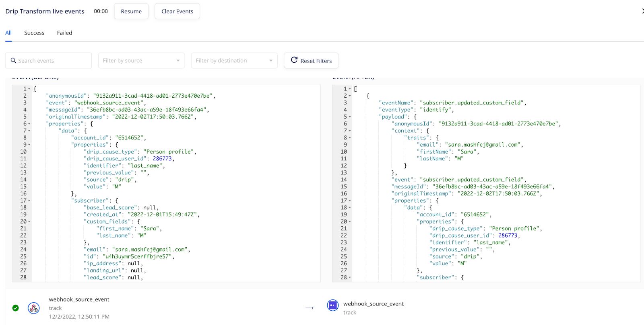
Task: Click the "lastName": "M" line
Action: click(440, 159)
